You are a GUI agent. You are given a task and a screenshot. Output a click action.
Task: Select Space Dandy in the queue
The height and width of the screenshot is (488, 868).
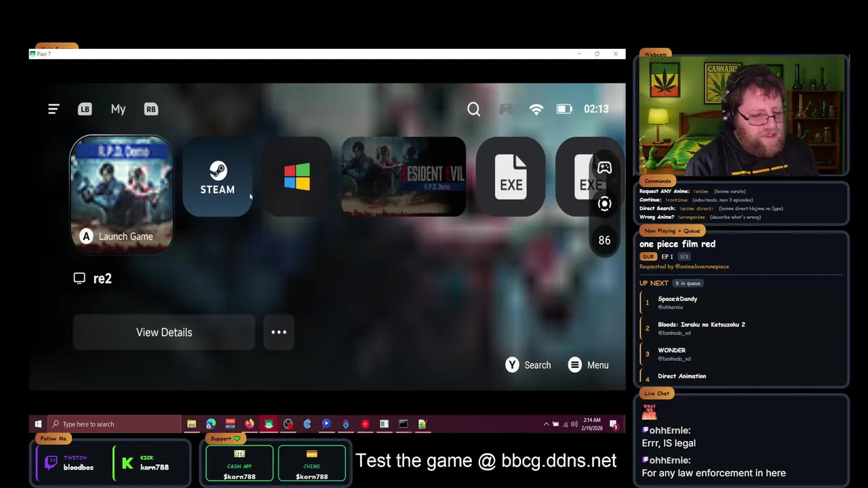click(677, 299)
